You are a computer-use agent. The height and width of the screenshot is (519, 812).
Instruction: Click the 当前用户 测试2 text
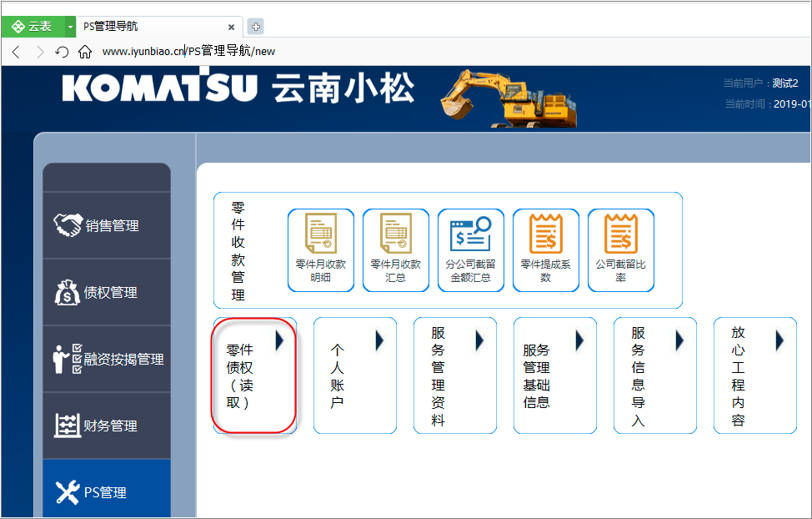click(x=761, y=83)
